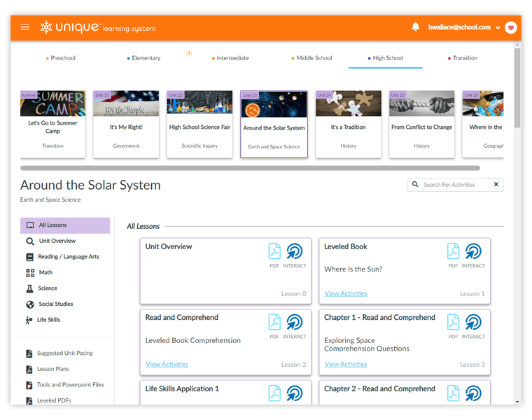This screenshot has width=532, height=420.
Task: Open Lesson Plans in the sidebar
Action: click(x=52, y=369)
